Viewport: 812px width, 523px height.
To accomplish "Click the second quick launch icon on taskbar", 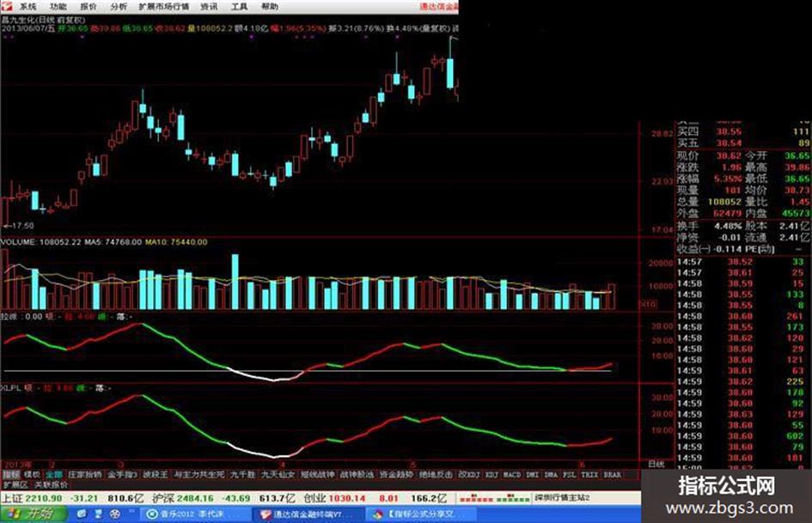I will 99,514.
